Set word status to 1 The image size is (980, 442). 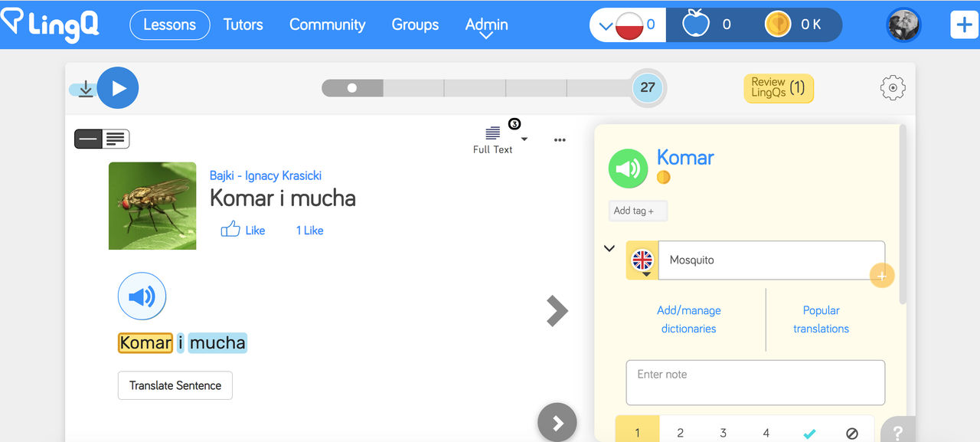[x=637, y=432]
